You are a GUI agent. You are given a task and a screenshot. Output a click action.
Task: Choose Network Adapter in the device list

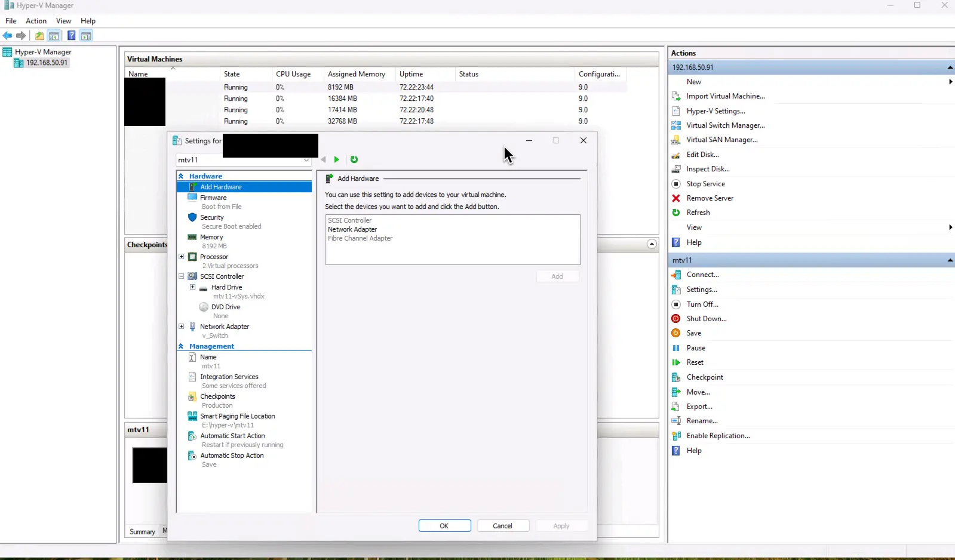coord(352,229)
